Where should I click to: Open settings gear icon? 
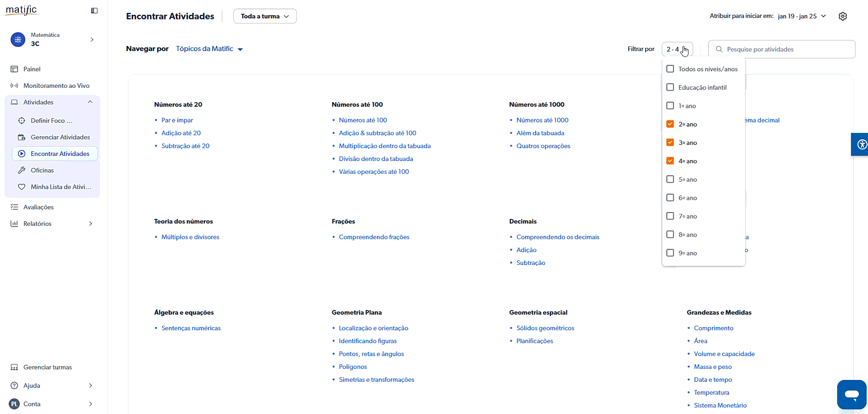click(x=842, y=16)
